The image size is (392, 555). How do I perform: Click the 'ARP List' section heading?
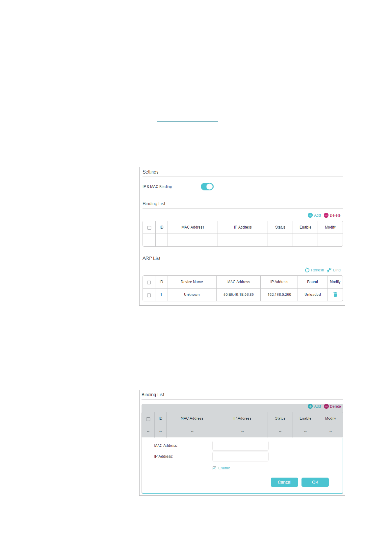point(151,258)
